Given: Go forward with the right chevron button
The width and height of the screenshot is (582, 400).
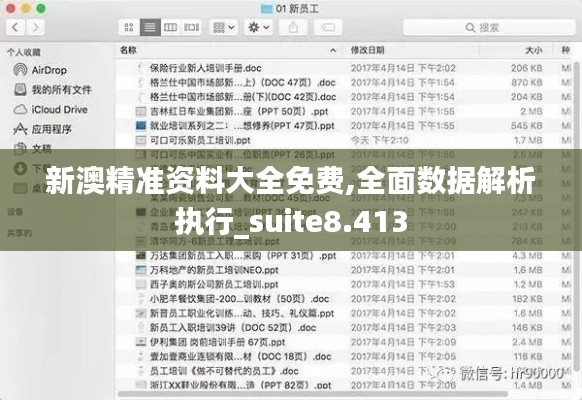Looking at the screenshot, I should click(35, 27).
